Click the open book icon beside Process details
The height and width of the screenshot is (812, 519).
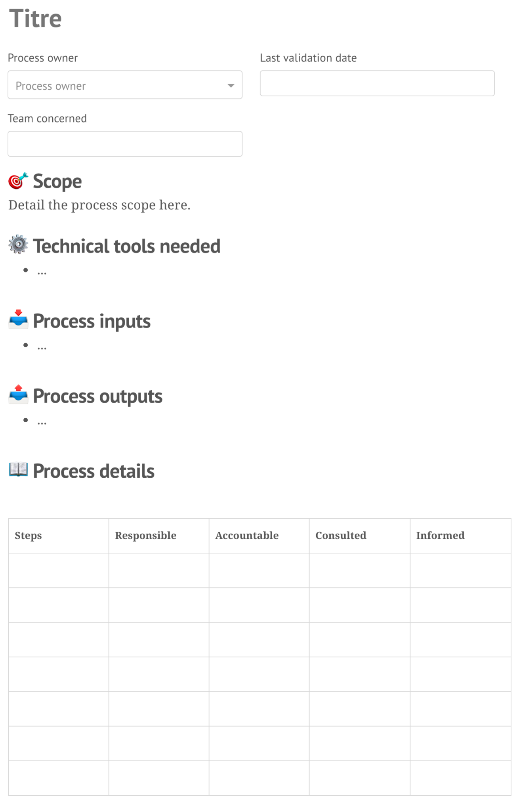18,471
